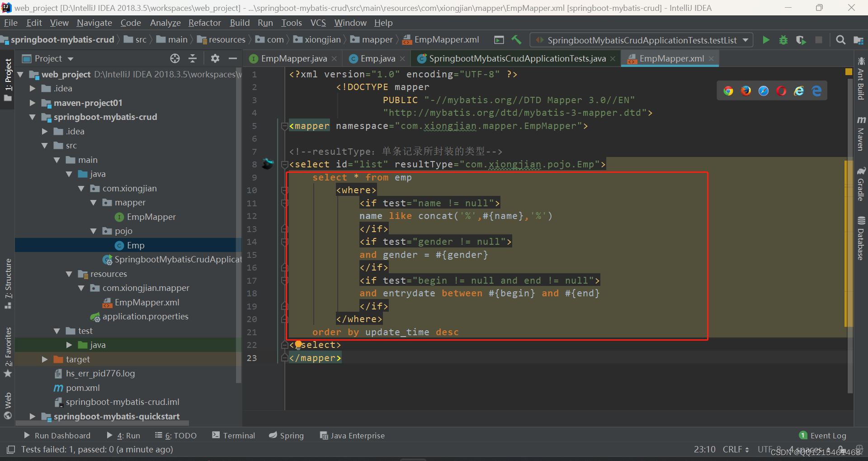Open the Ant Build tool window

pyautogui.click(x=861, y=78)
